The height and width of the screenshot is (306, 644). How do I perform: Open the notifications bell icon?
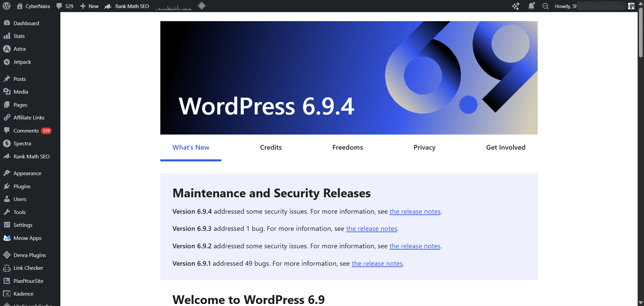click(x=531, y=6)
